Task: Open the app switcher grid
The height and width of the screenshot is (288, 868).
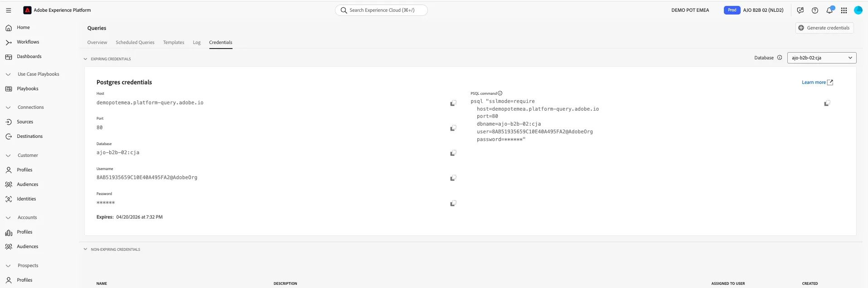Action: (844, 10)
